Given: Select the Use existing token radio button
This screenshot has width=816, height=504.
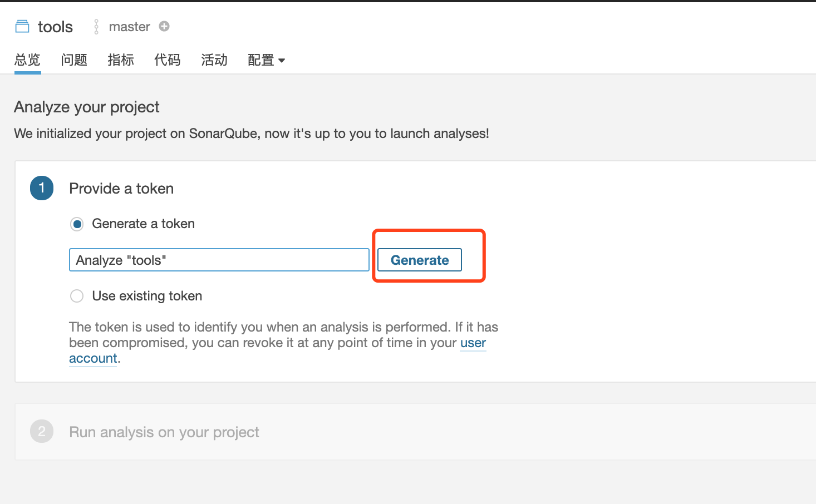Looking at the screenshot, I should tap(77, 296).
